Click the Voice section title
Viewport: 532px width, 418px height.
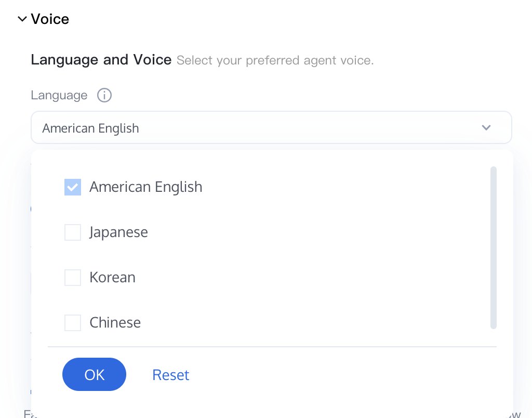pos(50,19)
